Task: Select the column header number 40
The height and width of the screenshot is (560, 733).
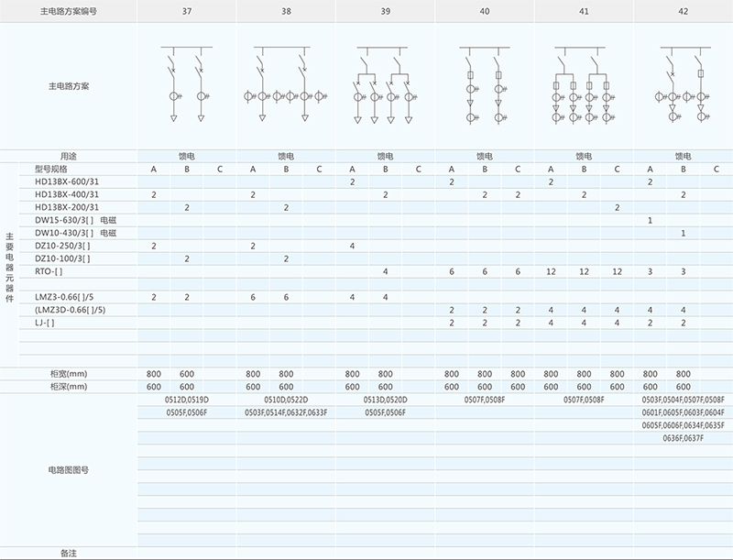Action: 484,12
